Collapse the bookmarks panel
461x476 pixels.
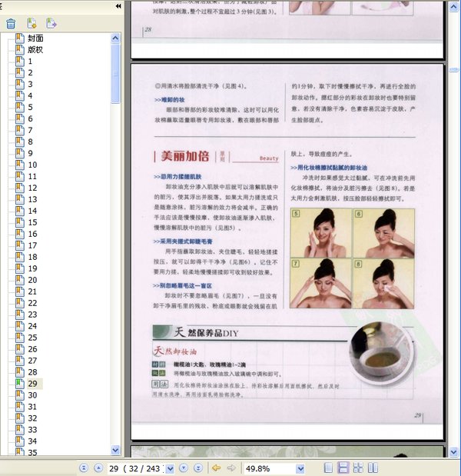tap(118, 6)
